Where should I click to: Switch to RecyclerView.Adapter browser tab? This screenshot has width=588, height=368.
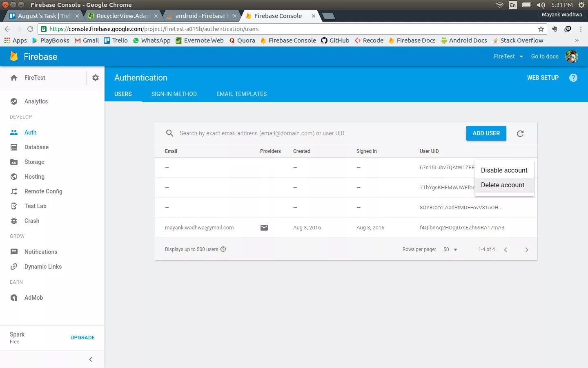(x=123, y=16)
